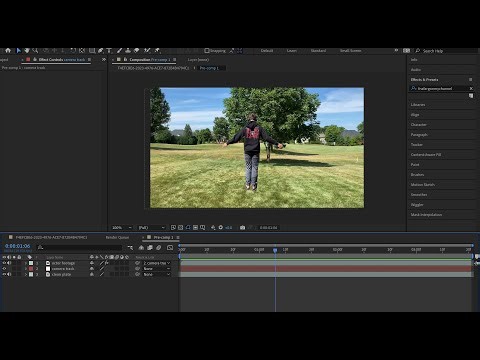Viewport: 480px width, 360px height.
Task: Show hidden panel tabs via double chevron
Action: [x=104, y=59]
